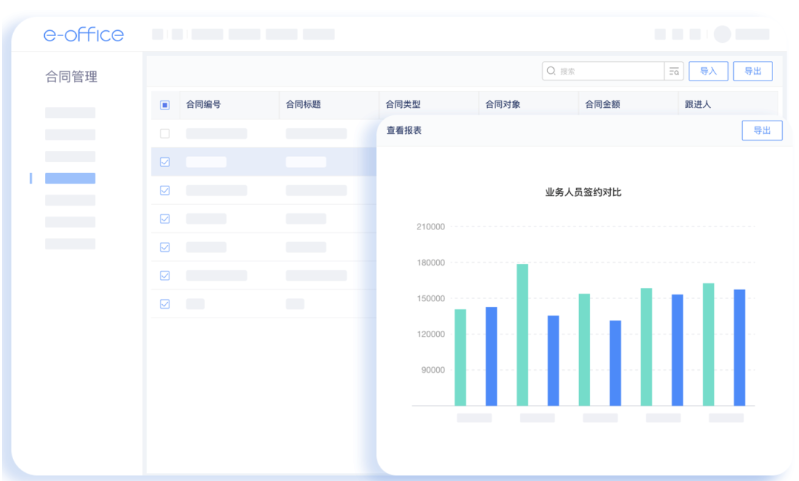Click the e-office logo
Screen dimensions: 799x481
pyautogui.click(x=84, y=35)
